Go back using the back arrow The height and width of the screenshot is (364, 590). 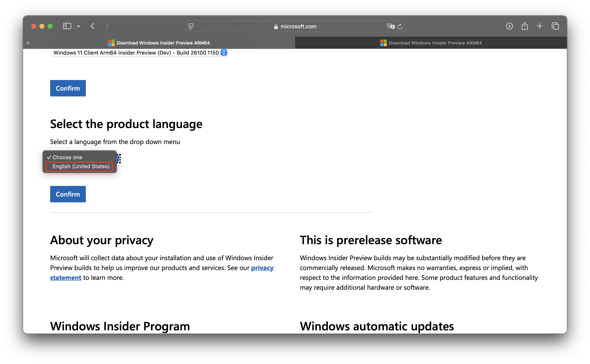(93, 26)
